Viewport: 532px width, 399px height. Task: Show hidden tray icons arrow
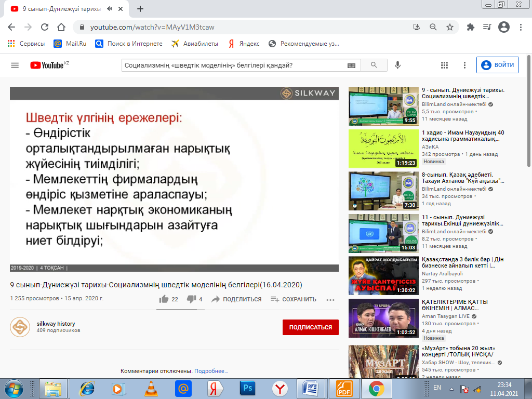point(451,389)
